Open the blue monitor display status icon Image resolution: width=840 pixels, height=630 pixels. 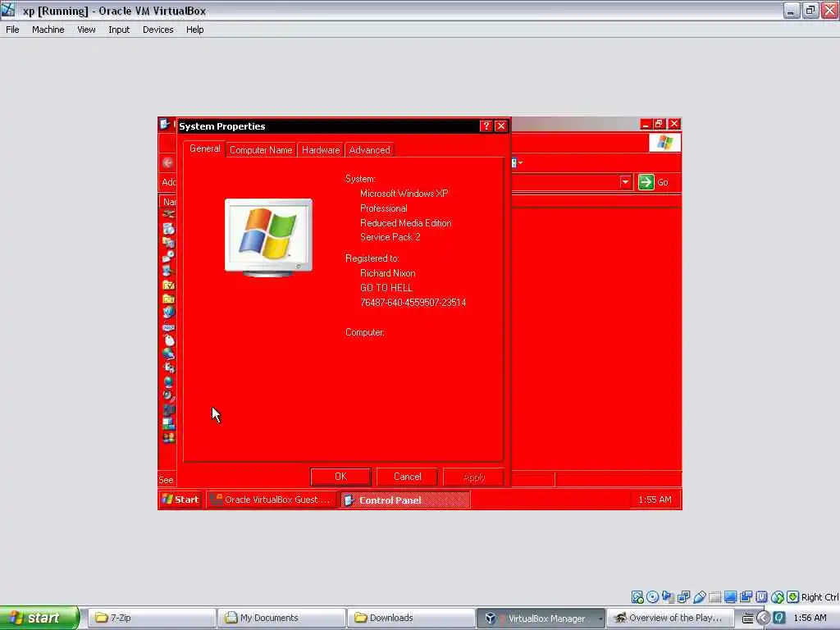point(730,597)
